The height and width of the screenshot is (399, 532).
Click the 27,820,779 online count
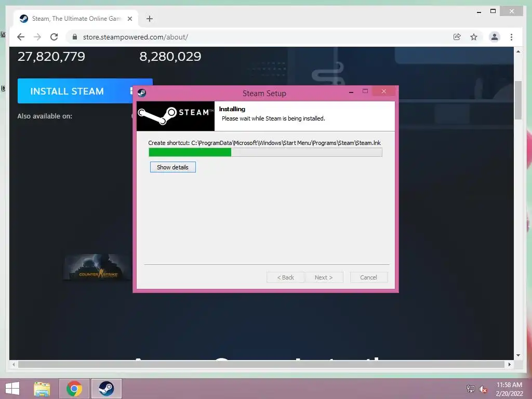[51, 56]
